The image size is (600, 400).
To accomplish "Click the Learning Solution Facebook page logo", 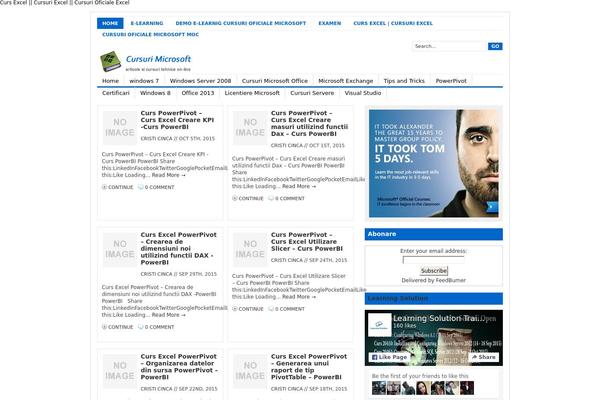I will 380,325.
